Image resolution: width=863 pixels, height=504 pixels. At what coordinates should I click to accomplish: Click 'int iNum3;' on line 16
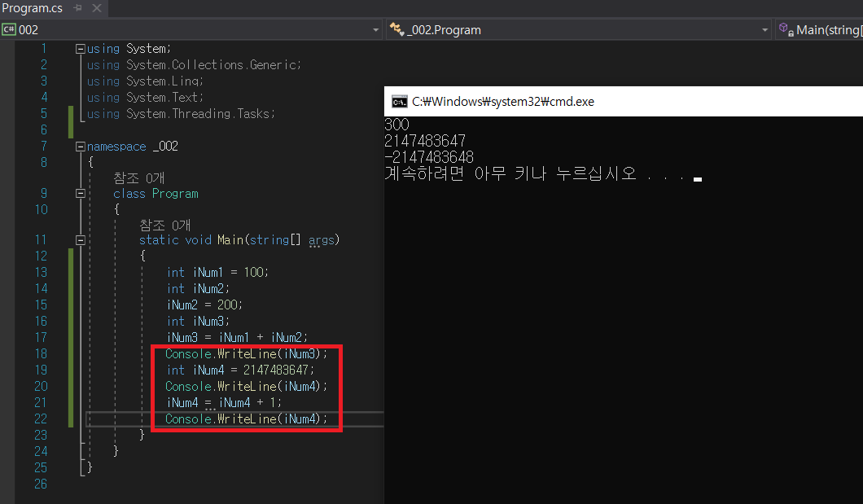[x=198, y=322]
